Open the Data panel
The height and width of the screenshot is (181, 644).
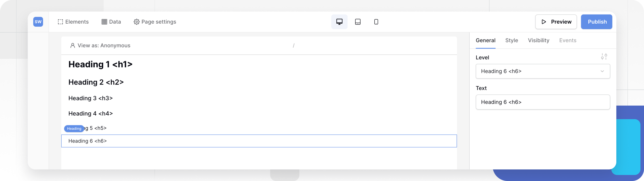(x=111, y=22)
